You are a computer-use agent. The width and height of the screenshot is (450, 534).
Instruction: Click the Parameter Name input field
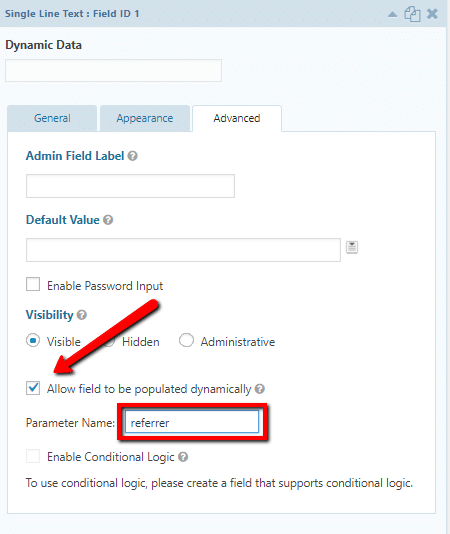(192, 422)
